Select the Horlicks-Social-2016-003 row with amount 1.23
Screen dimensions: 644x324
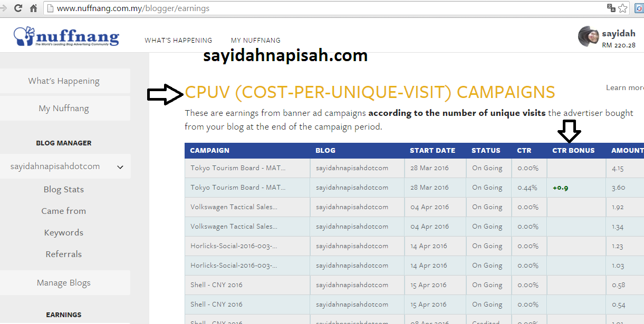click(x=414, y=246)
